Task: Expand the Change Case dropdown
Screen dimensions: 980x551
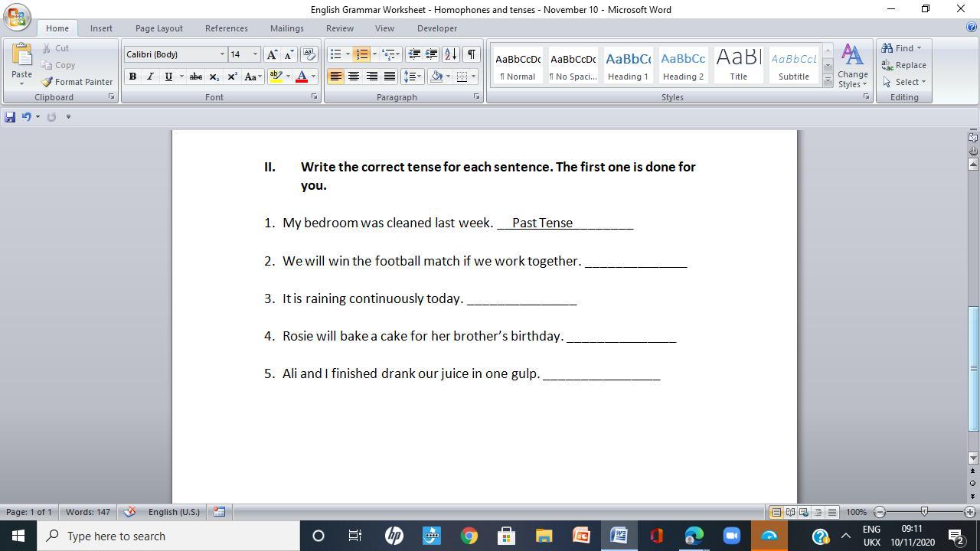Action: pyautogui.click(x=252, y=77)
